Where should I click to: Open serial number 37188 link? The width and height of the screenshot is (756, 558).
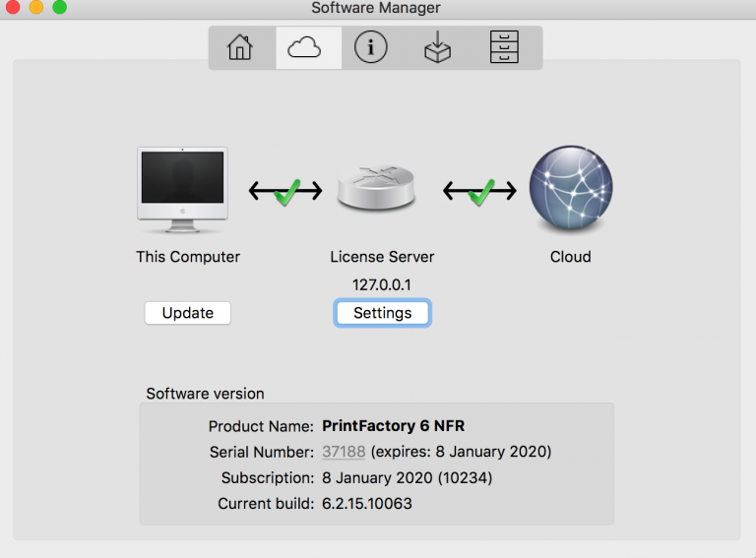[344, 452]
